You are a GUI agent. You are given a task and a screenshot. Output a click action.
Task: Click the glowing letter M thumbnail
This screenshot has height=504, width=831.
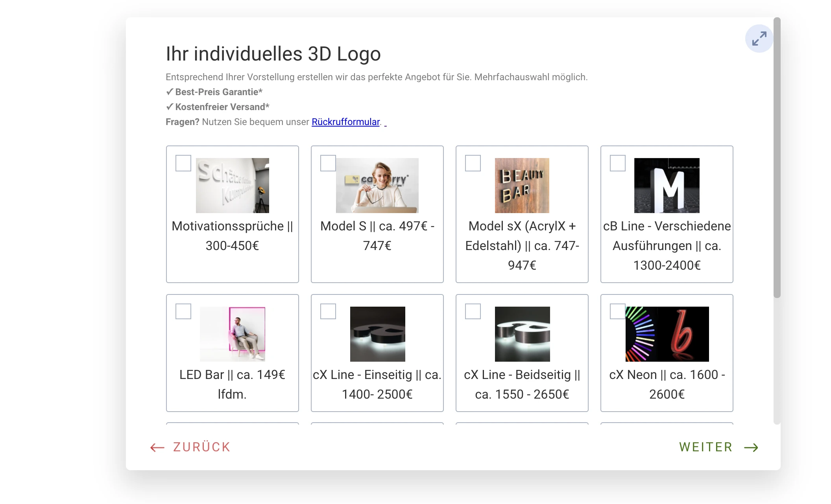click(666, 185)
